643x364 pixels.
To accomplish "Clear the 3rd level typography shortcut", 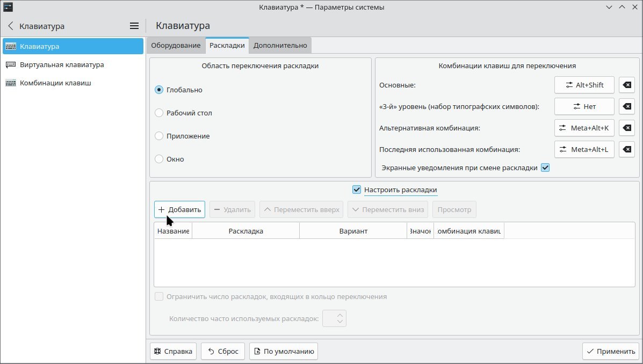I will pos(626,106).
